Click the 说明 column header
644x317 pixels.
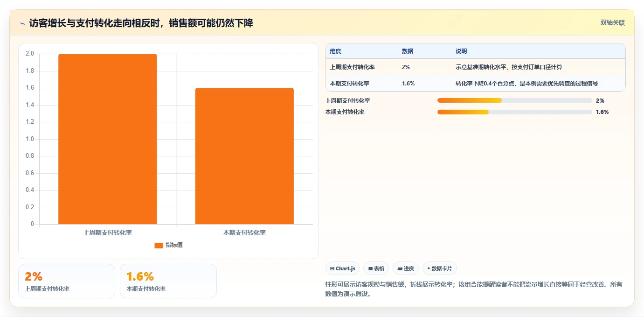[461, 51]
